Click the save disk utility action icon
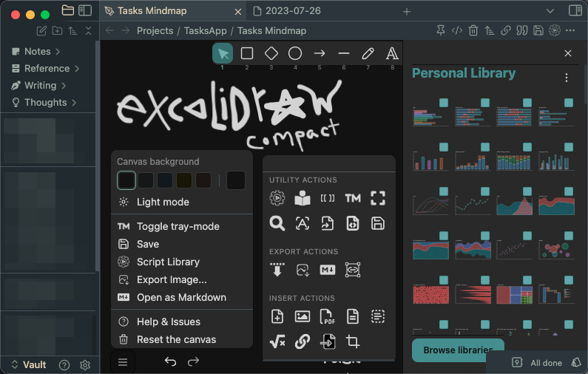The image size is (588, 374). [x=378, y=223]
